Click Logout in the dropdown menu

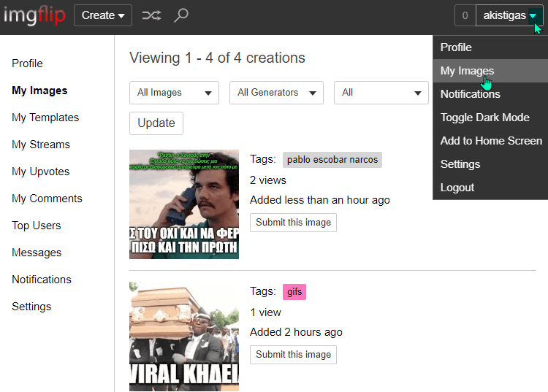coord(490,188)
